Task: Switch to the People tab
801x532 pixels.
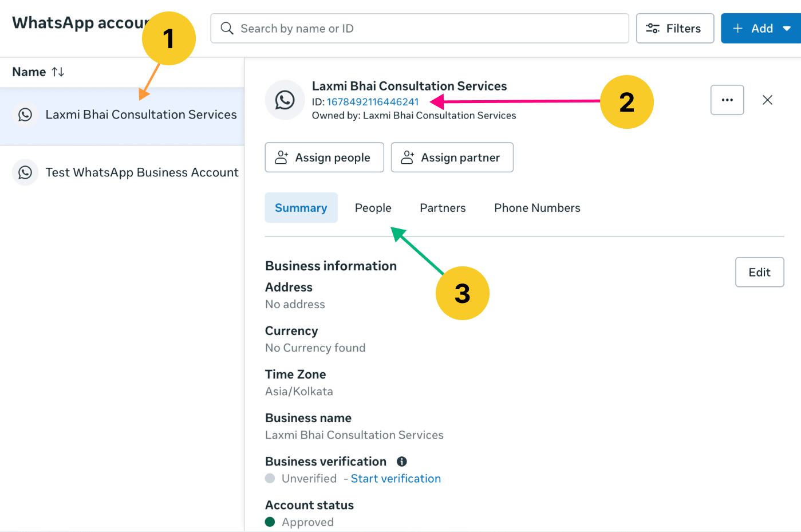Action: coord(373,208)
